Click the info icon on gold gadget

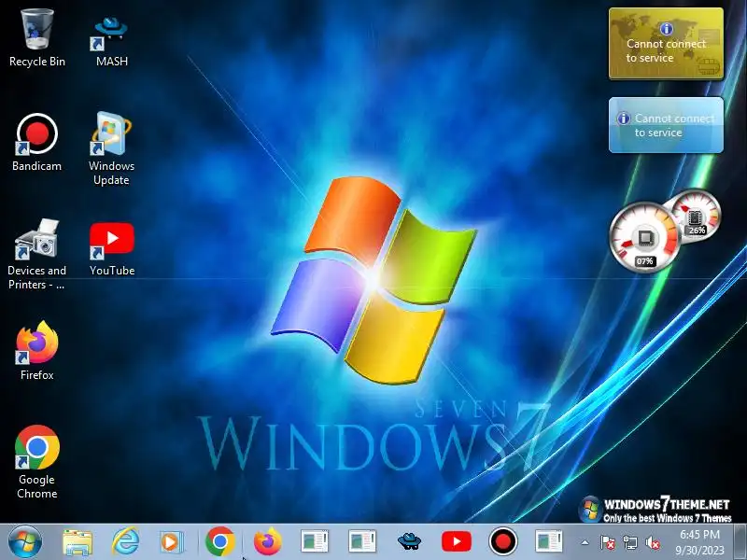pyautogui.click(x=666, y=29)
